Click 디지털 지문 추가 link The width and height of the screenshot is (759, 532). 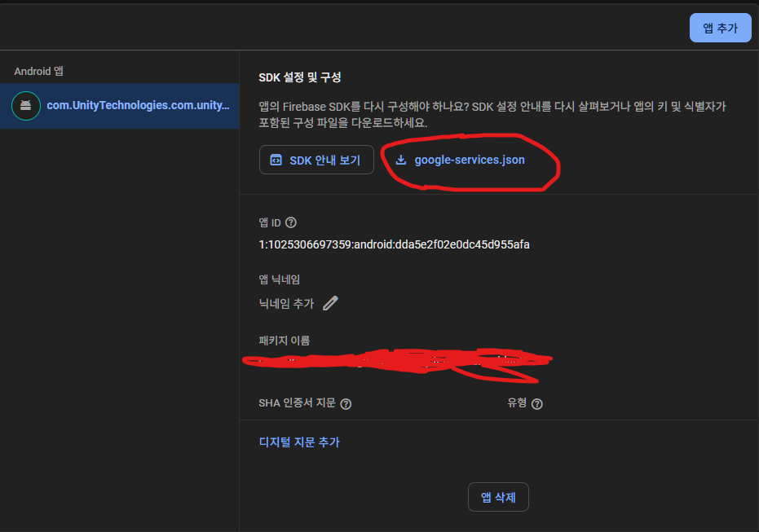point(299,442)
